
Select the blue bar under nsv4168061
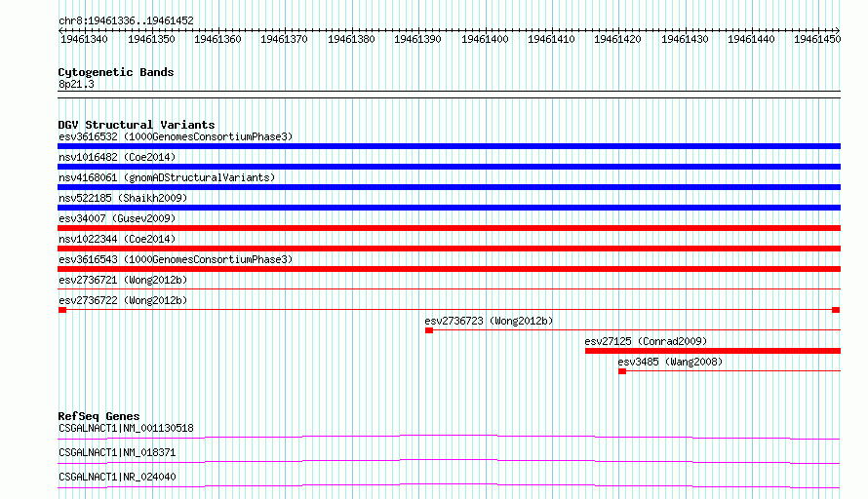point(449,187)
